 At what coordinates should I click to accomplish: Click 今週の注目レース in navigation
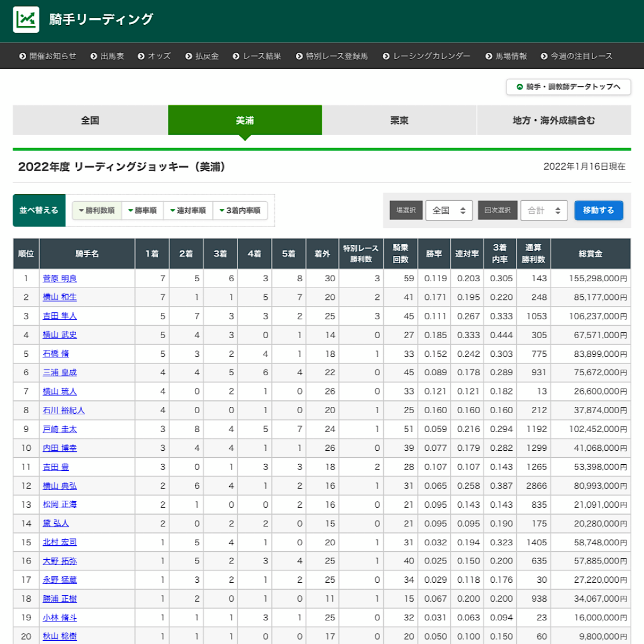tap(576, 56)
